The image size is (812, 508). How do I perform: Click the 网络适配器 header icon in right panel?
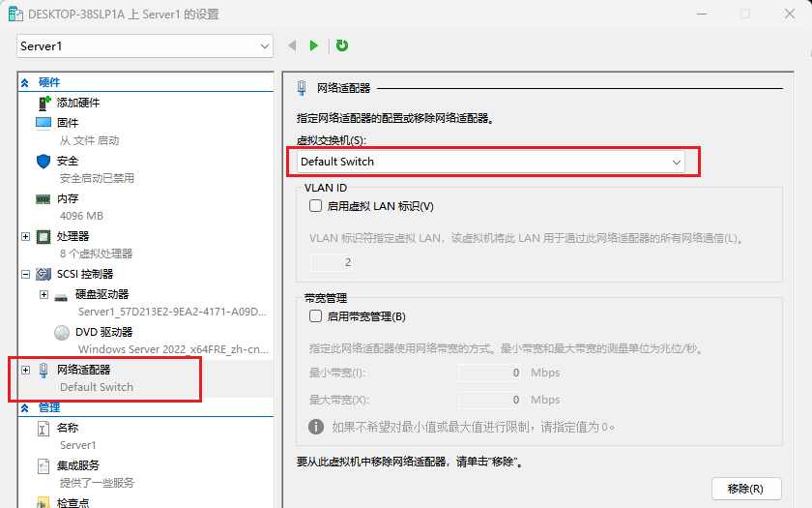302,88
